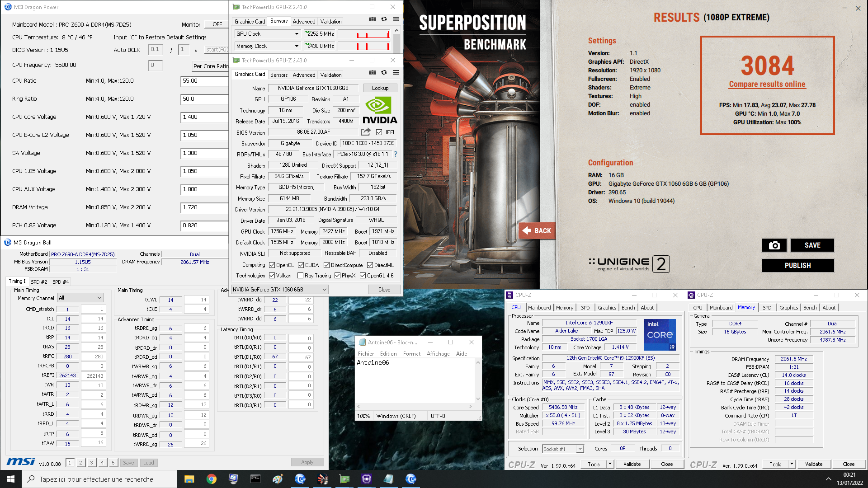
Task: Open File Explorer from the taskbar
Action: click(x=189, y=479)
